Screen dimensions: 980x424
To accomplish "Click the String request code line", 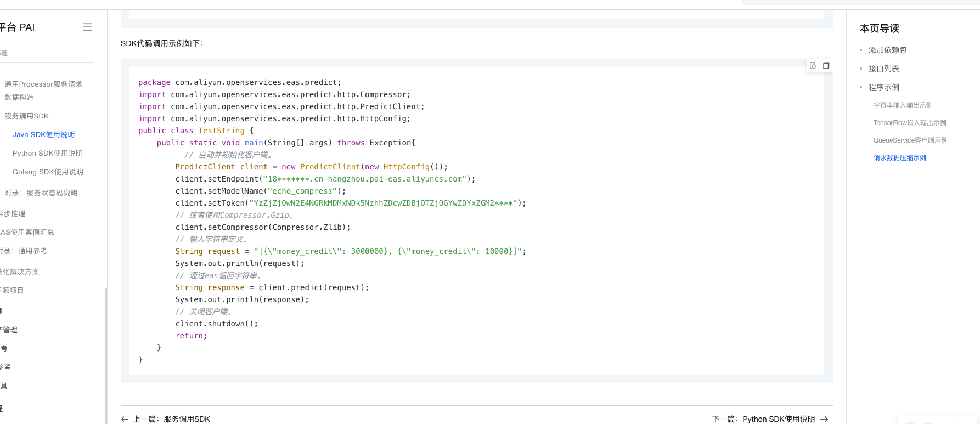I will pyautogui.click(x=351, y=251).
